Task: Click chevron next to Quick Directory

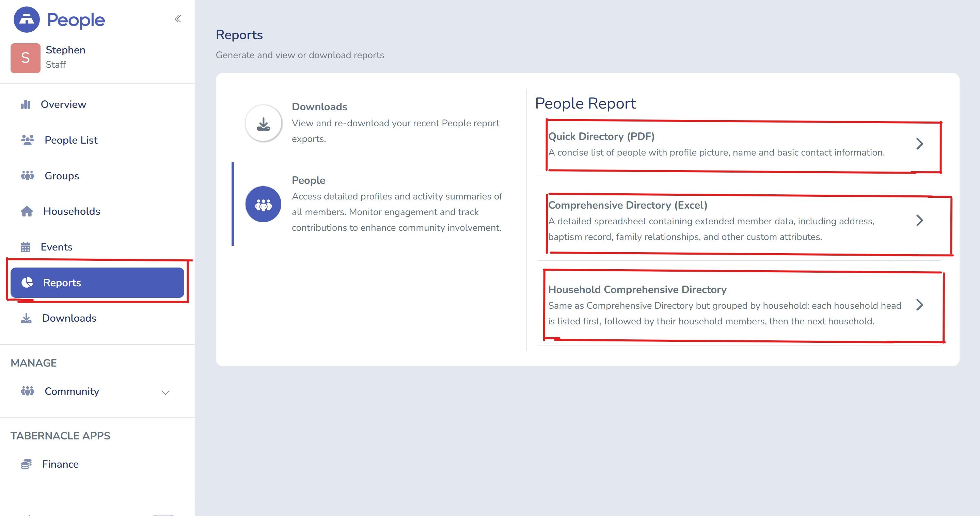Action: [x=919, y=144]
